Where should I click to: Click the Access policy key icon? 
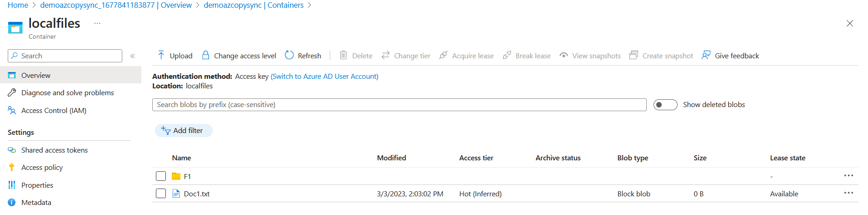tap(12, 167)
